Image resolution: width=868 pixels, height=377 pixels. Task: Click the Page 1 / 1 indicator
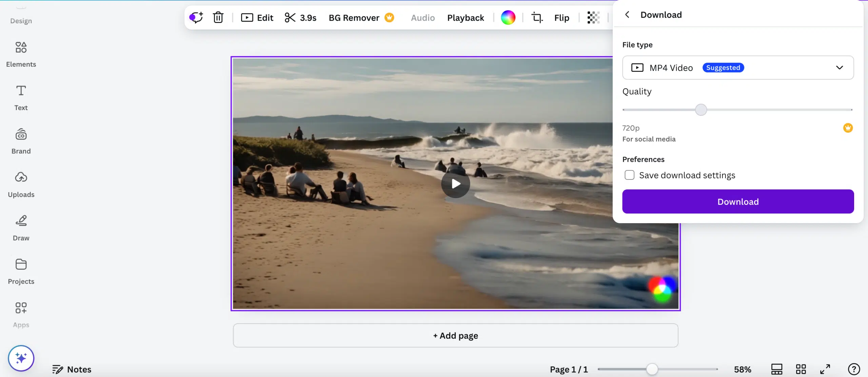pos(569,369)
